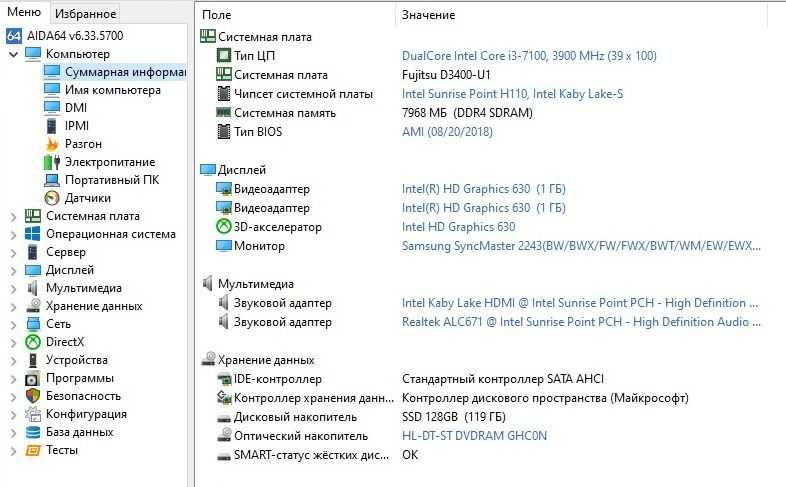Screen dimensions: 786x487
Task: Select the Fujitsu D3400-U1 value
Action: [x=446, y=75]
